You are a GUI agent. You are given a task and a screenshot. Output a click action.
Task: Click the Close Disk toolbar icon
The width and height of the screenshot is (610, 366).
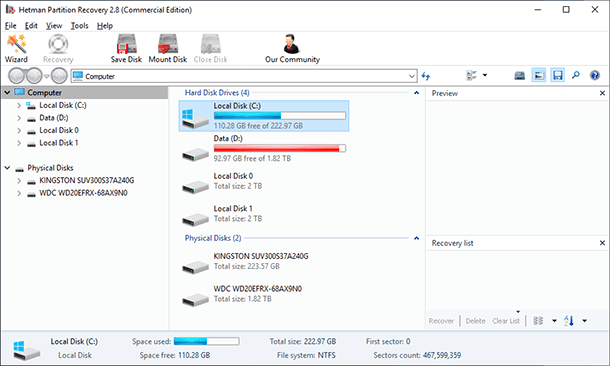point(210,48)
